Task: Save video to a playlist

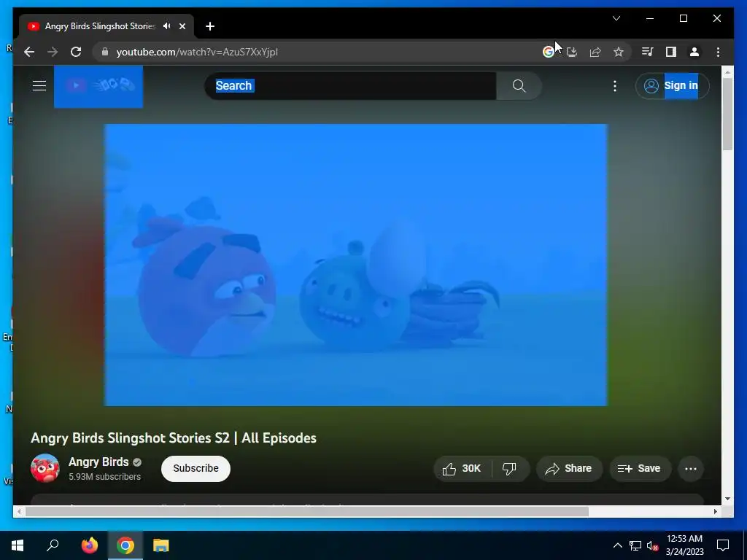Action: (639, 469)
